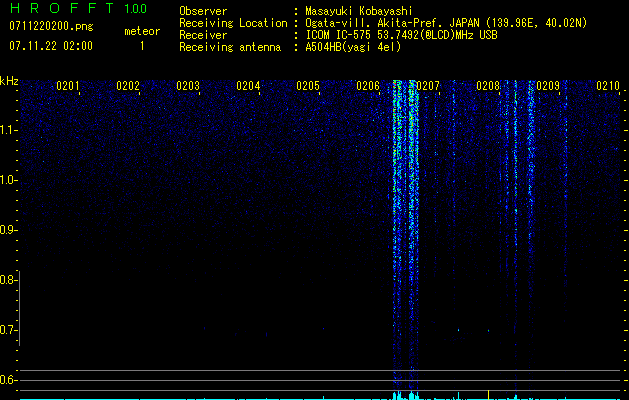Click the Receiving Location label
Screen dimensions: 629x400
pos(233,23)
